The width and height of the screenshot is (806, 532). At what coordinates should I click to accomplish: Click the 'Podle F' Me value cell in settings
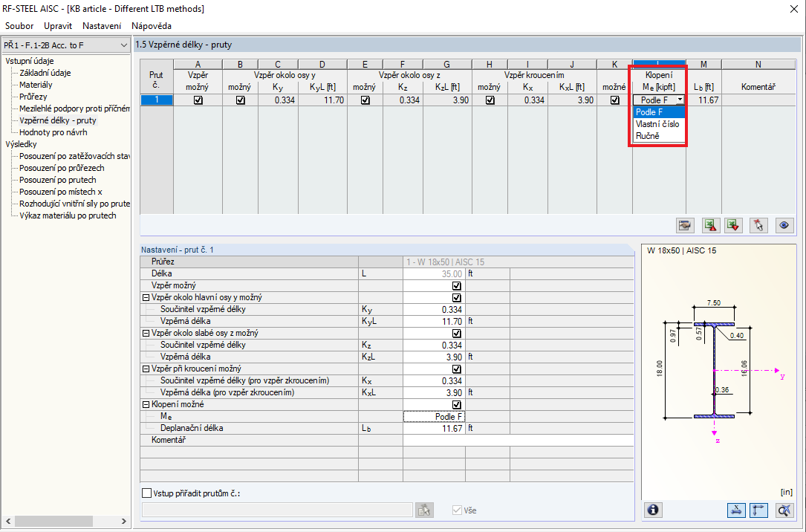435,416
